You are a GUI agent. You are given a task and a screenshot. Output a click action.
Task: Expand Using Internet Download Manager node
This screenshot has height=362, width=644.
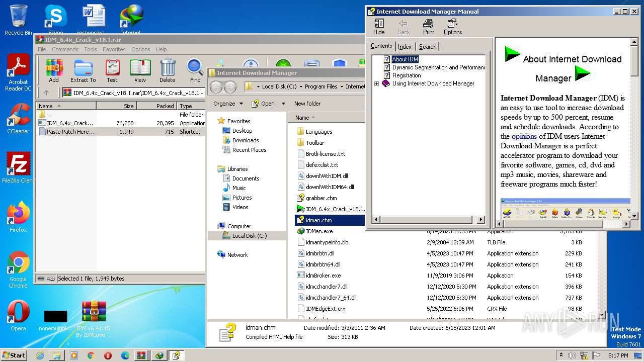376,83
